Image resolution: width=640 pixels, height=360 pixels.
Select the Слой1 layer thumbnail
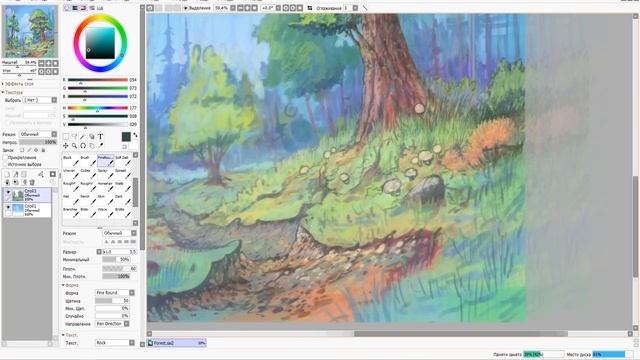18,209
